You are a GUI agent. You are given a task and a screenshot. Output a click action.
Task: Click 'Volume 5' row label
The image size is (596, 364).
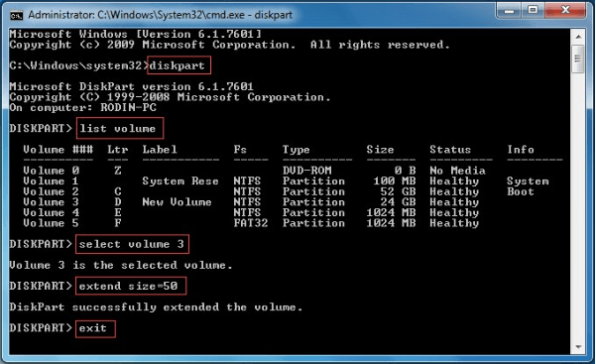[51, 223]
